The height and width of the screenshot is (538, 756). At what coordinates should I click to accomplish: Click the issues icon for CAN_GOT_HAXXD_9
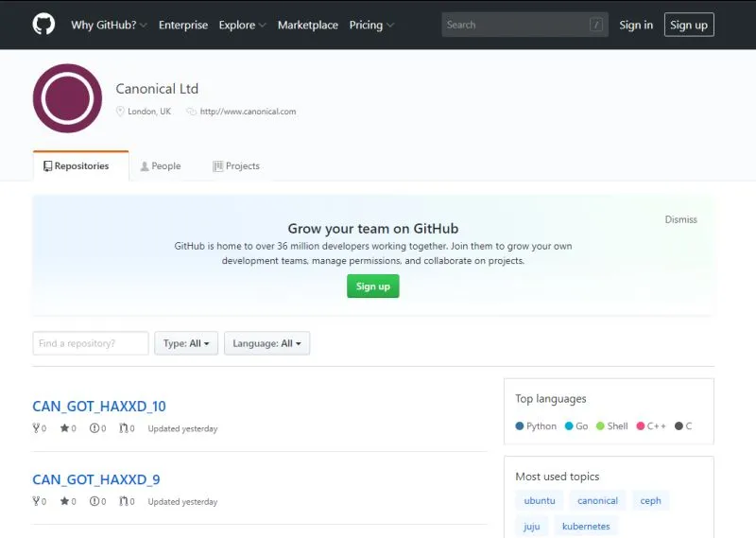pos(94,501)
